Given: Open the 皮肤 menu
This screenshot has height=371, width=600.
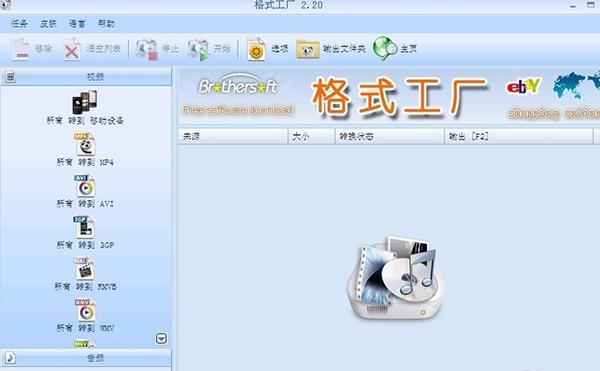Looking at the screenshot, I should 48,24.
